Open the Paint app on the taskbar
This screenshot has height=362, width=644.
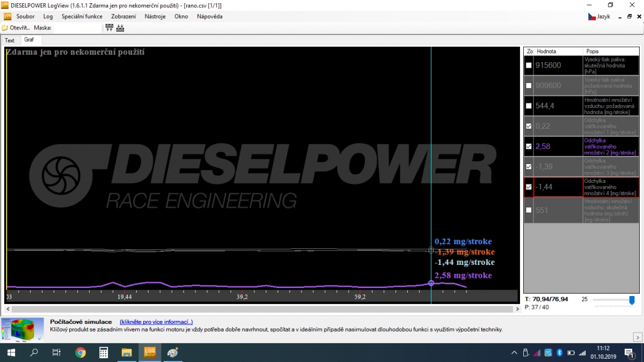[173, 352]
